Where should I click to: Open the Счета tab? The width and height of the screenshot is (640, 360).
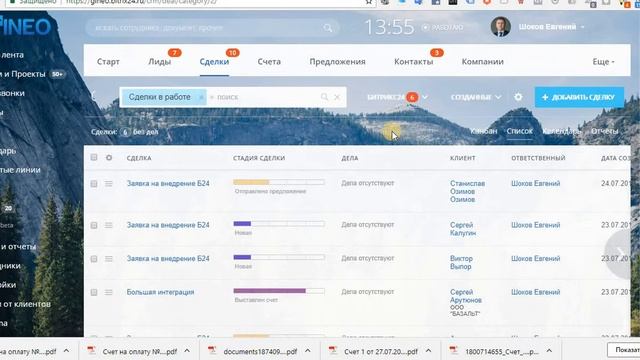coord(269,62)
